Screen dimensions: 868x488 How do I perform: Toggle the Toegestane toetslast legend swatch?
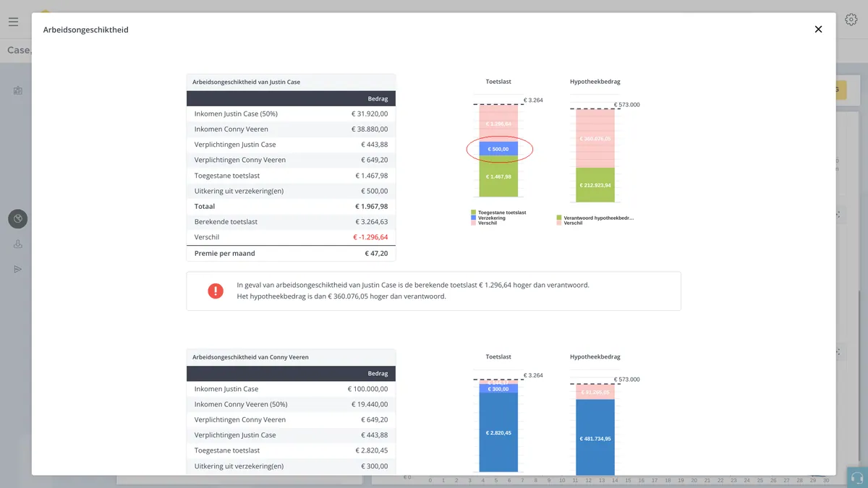click(473, 213)
